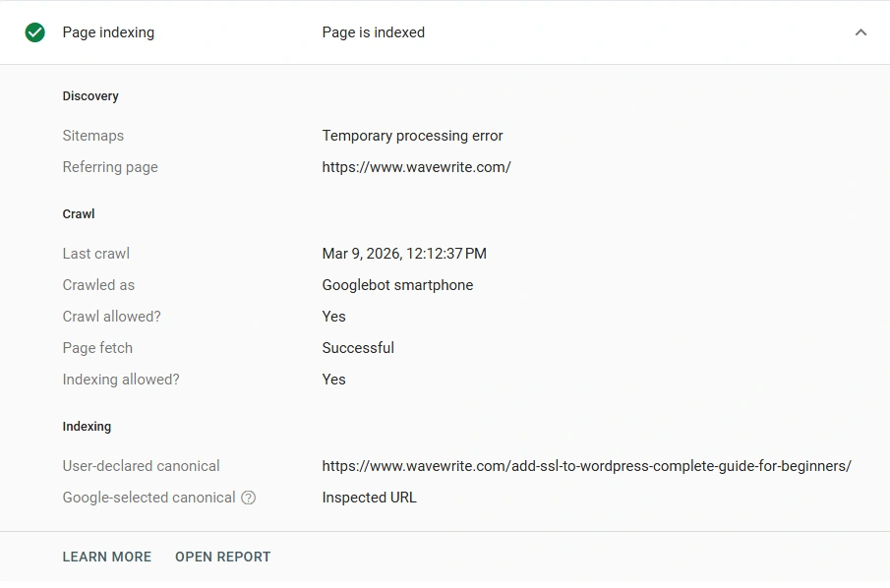The height and width of the screenshot is (588, 890).
Task: Click the Page indexing header label
Action: 108,32
